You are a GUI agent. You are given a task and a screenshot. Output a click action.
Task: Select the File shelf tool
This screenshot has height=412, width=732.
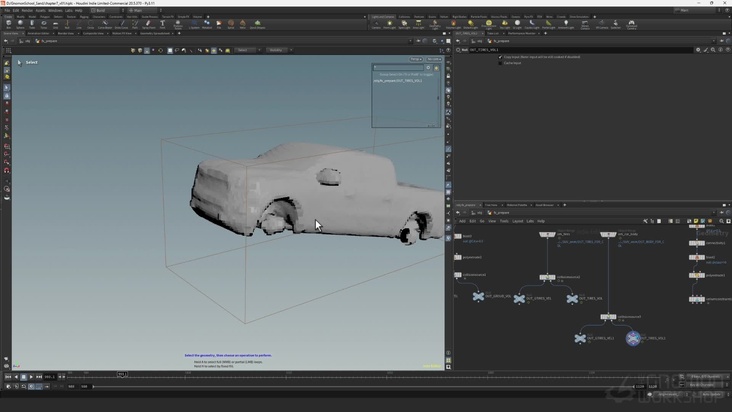tap(218, 24)
